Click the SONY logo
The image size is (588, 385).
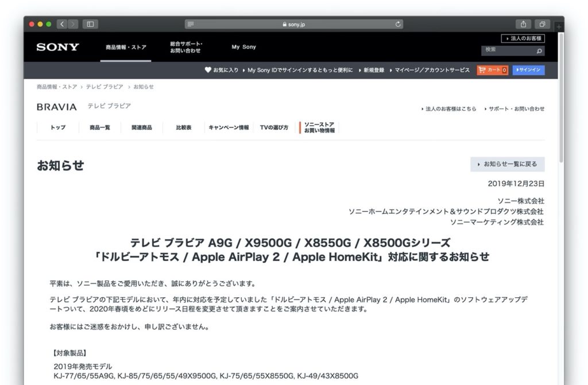coord(57,47)
